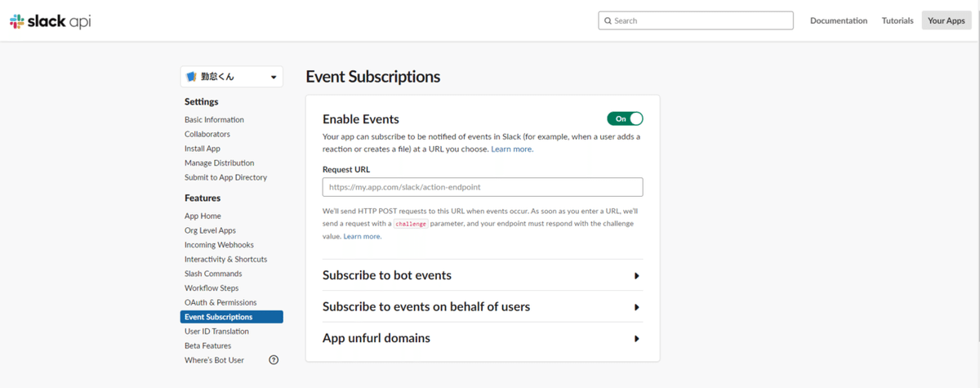The width and height of the screenshot is (980, 388).
Task: Click inside the Request URL field
Action: pos(483,187)
